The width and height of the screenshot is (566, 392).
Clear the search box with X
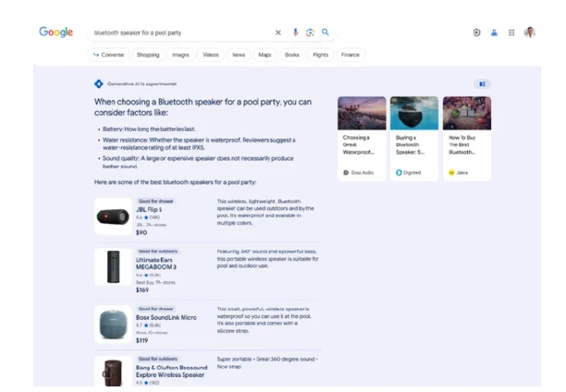[278, 32]
